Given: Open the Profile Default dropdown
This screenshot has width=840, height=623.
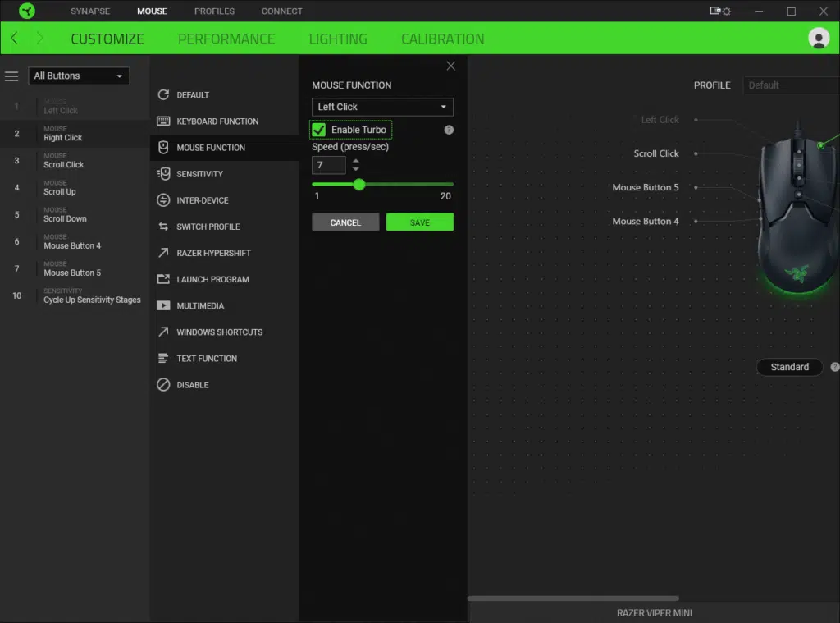Looking at the screenshot, I should click(791, 85).
